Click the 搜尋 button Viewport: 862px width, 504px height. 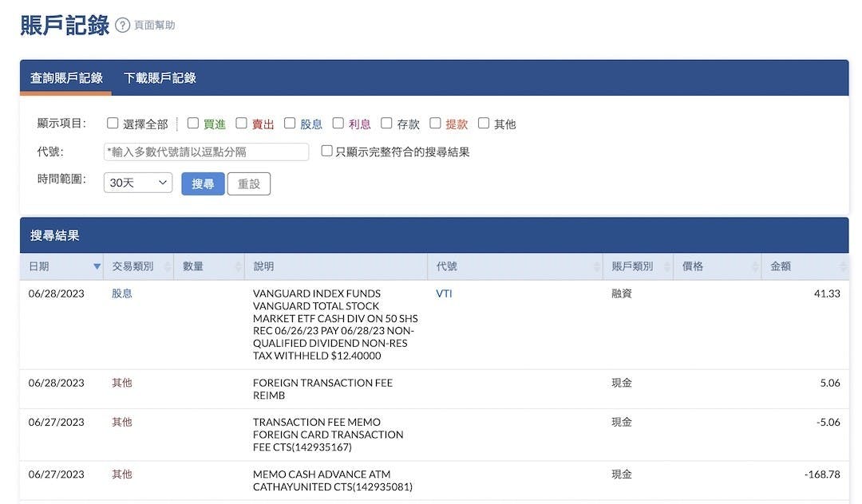tap(203, 184)
